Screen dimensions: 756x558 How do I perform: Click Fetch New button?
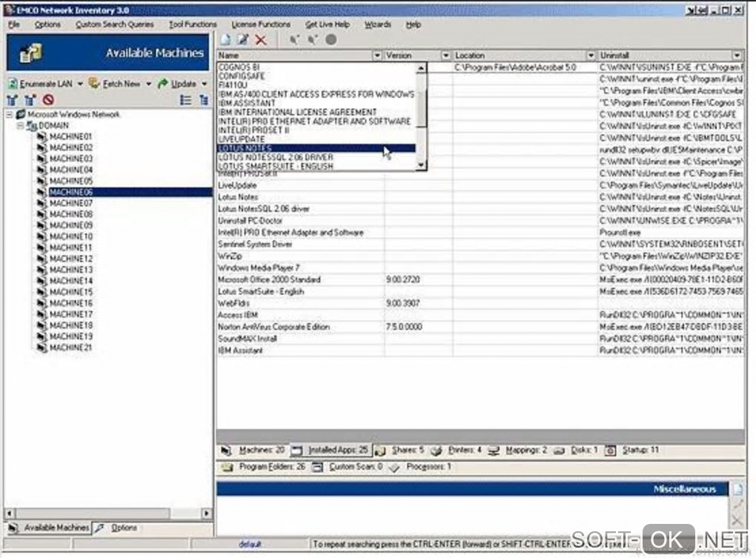(x=115, y=84)
